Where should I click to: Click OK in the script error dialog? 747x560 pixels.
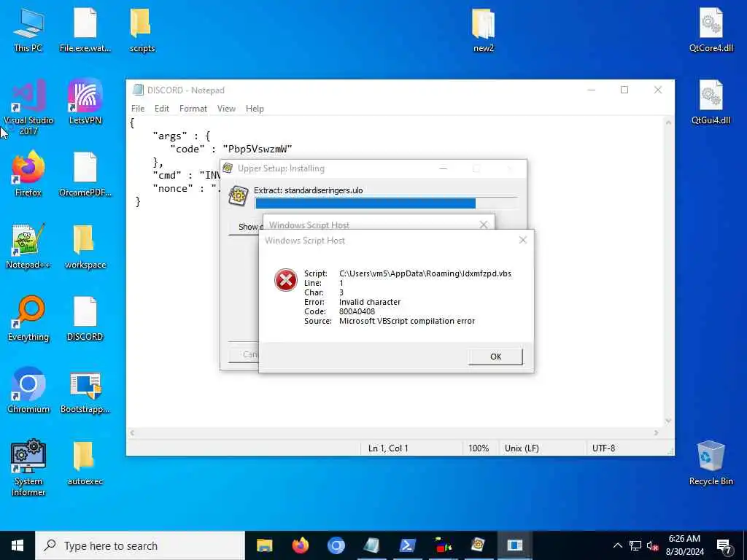[495, 357]
